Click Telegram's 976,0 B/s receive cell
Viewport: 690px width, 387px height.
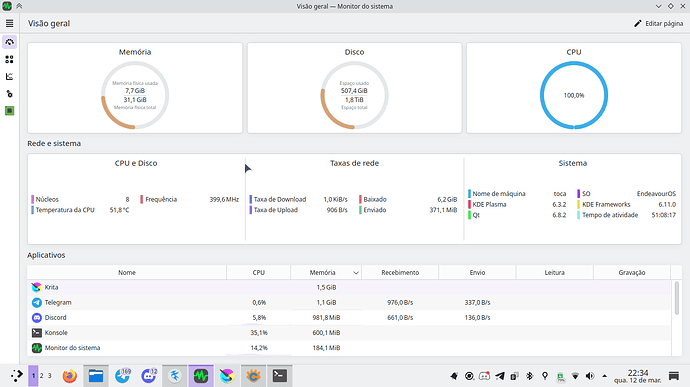tap(400, 302)
